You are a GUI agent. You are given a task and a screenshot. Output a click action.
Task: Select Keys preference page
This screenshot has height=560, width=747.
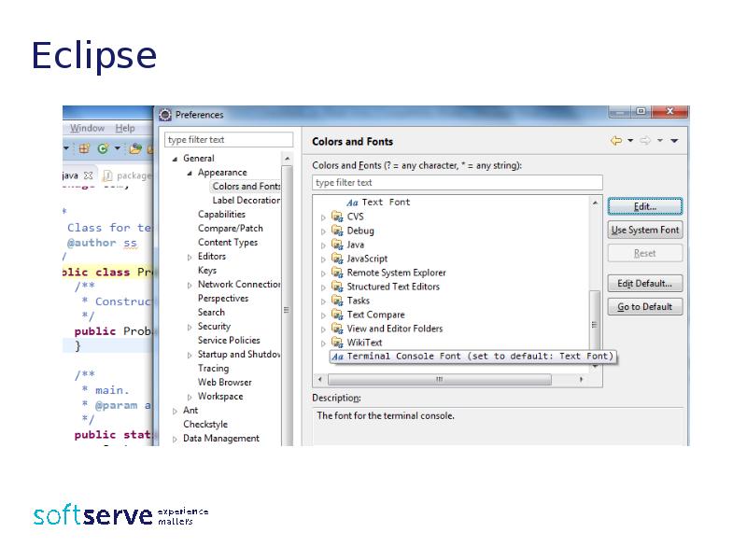207,271
